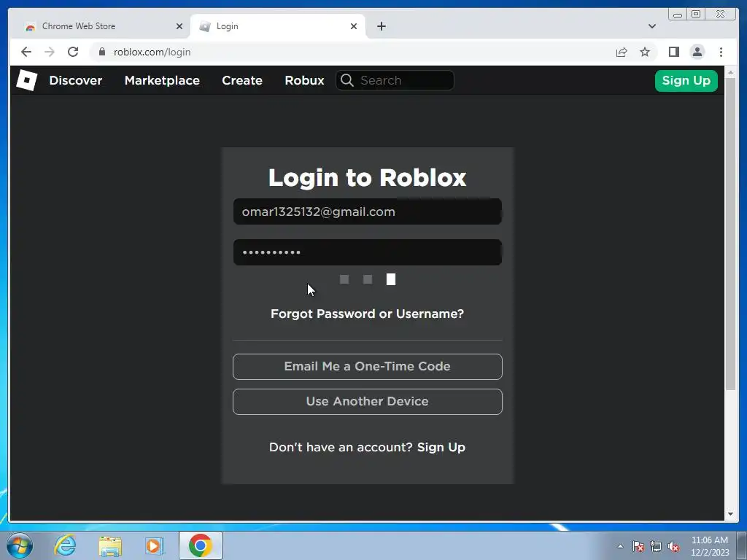Open the Chrome three-dot menu
The width and height of the screenshot is (747, 560).
[x=721, y=52]
